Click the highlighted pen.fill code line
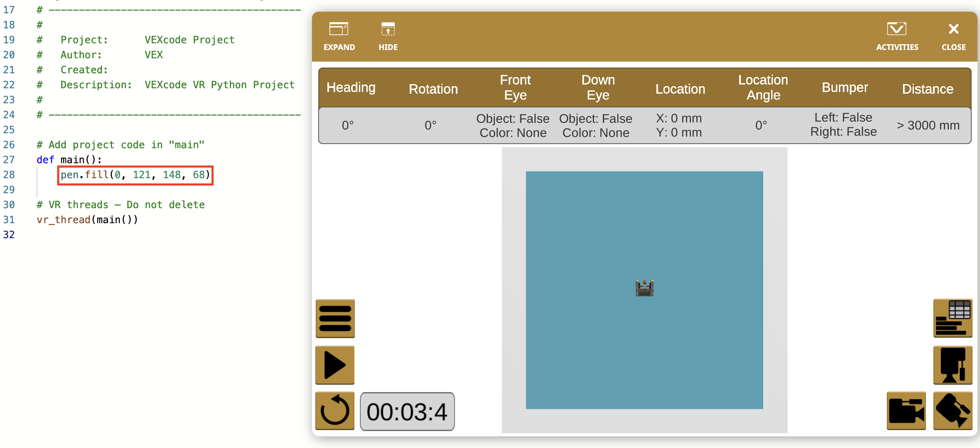Screen dimensions: 980x448 136,175
